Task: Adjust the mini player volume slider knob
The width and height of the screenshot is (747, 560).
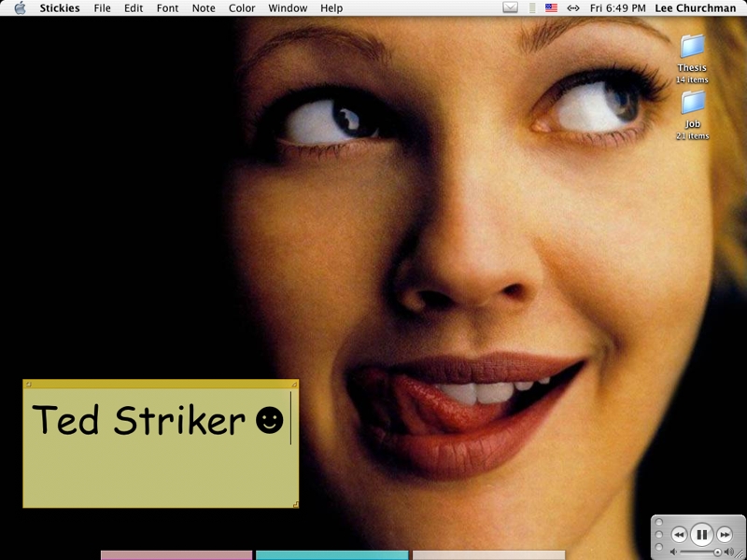Action: pyautogui.click(x=716, y=553)
